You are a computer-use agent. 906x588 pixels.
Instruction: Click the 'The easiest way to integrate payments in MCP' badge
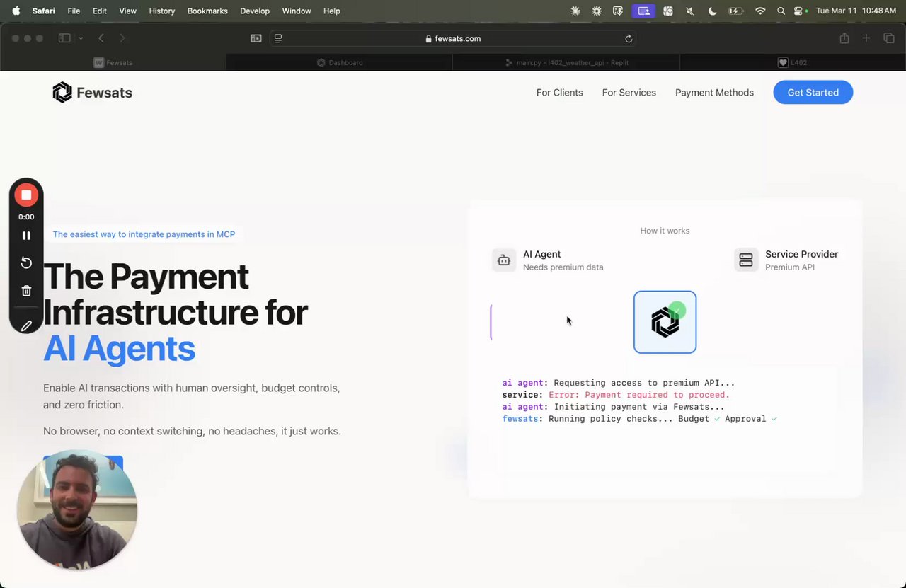coord(144,234)
